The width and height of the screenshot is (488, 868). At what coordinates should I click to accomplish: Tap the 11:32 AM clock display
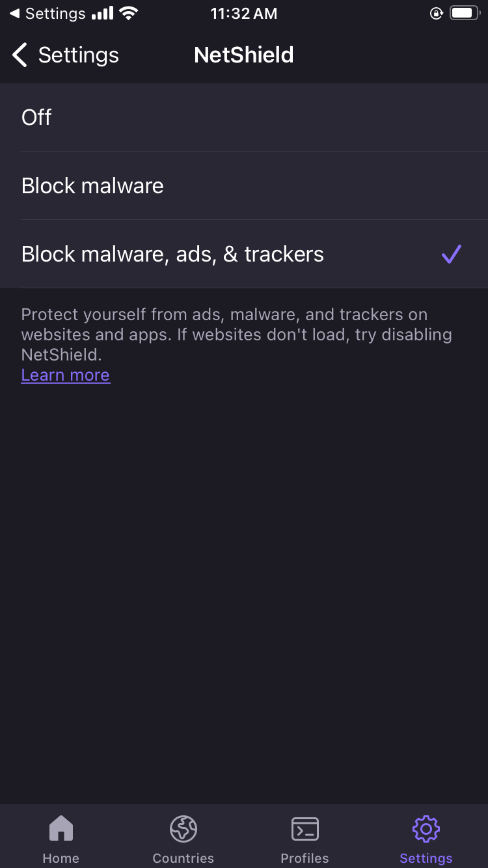243,13
